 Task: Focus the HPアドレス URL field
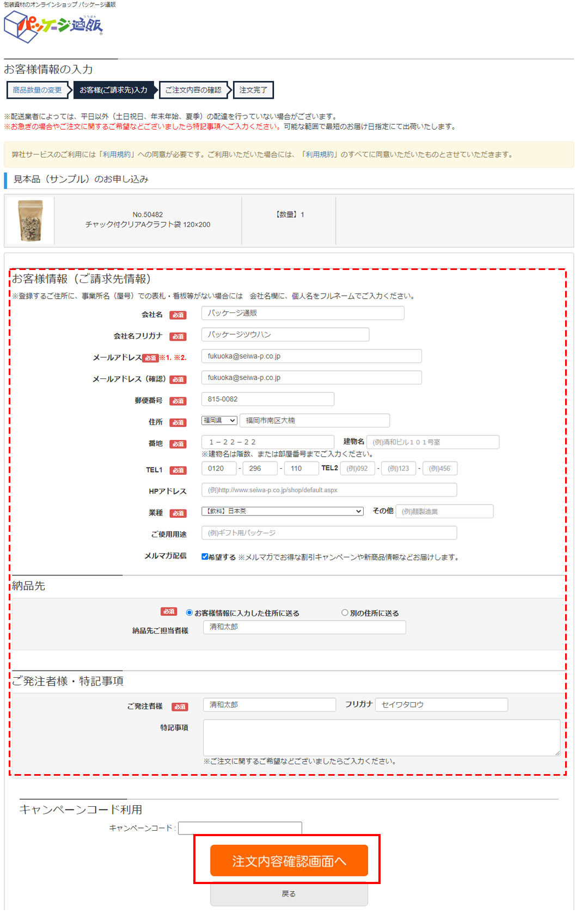pyautogui.click(x=329, y=490)
